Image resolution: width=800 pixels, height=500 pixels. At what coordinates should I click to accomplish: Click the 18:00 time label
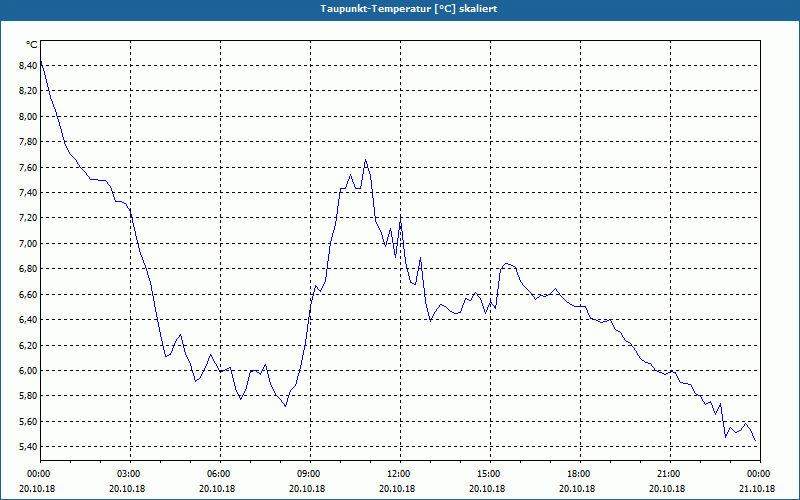[x=581, y=474]
